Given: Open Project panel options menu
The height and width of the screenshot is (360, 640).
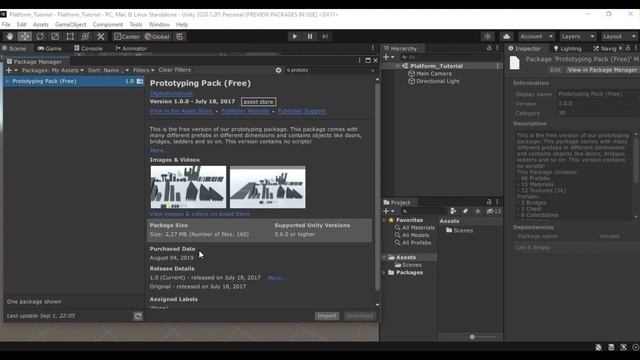Looking at the screenshot, I should [497, 202].
